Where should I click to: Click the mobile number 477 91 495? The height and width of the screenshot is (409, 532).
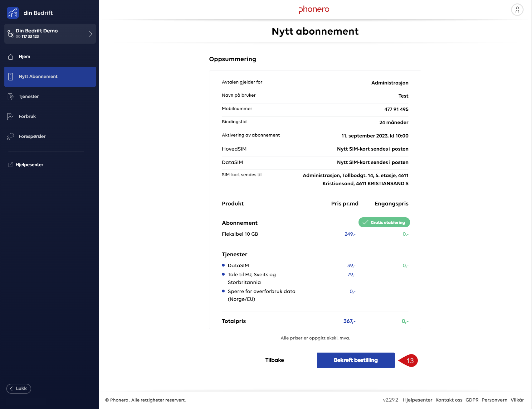click(x=396, y=109)
